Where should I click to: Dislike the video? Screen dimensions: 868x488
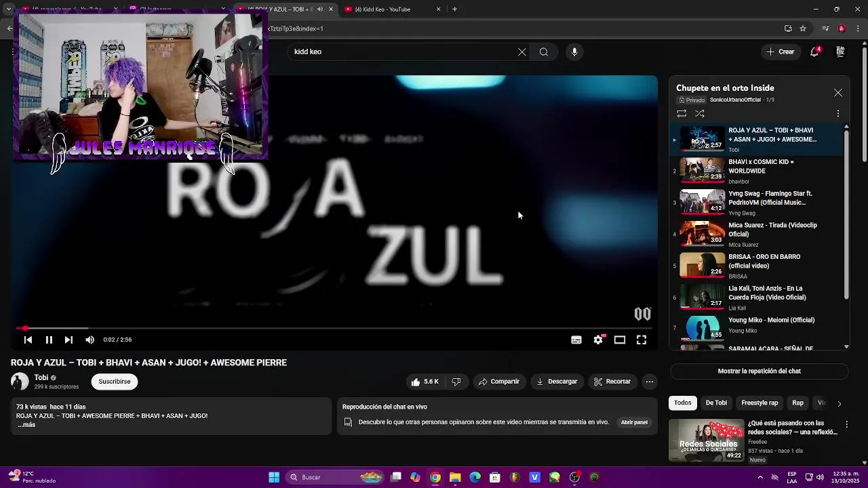point(456,382)
